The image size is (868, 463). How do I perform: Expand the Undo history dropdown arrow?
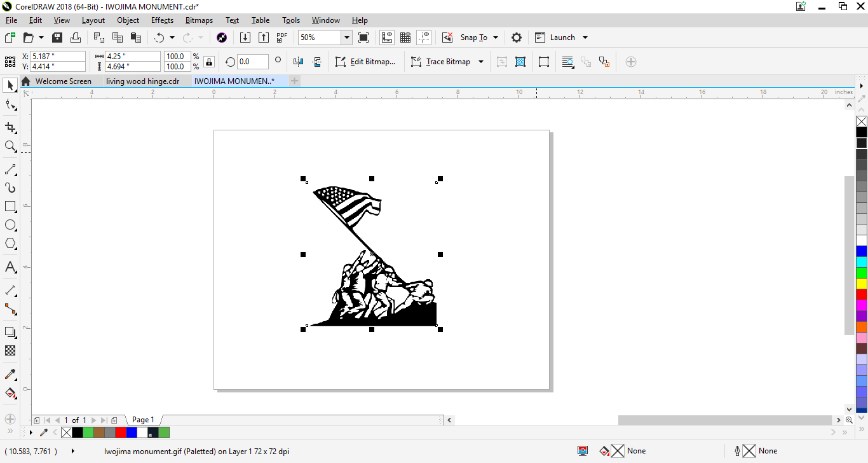pyautogui.click(x=172, y=38)
